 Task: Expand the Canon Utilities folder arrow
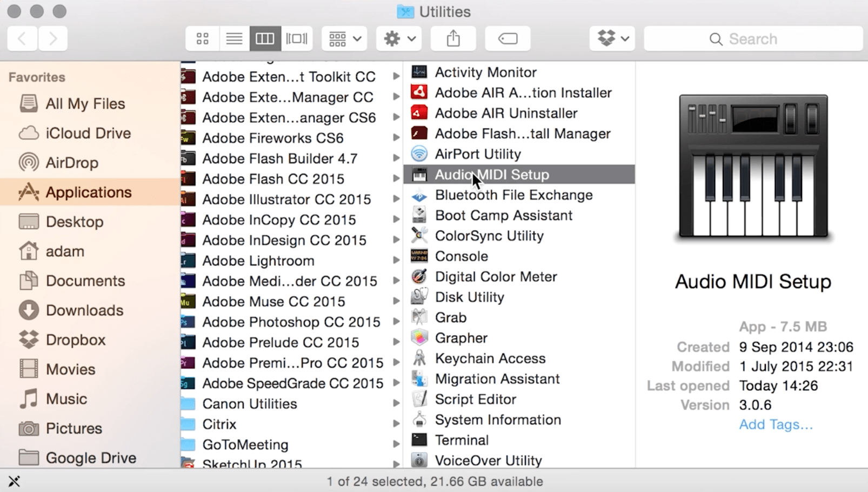coord(396,403)
